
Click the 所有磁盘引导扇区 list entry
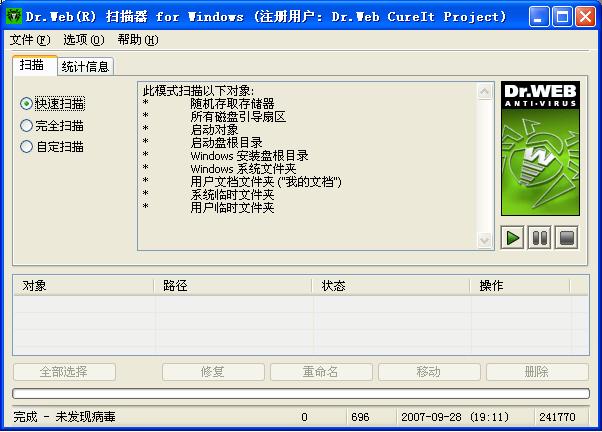(x=238, y=117)
